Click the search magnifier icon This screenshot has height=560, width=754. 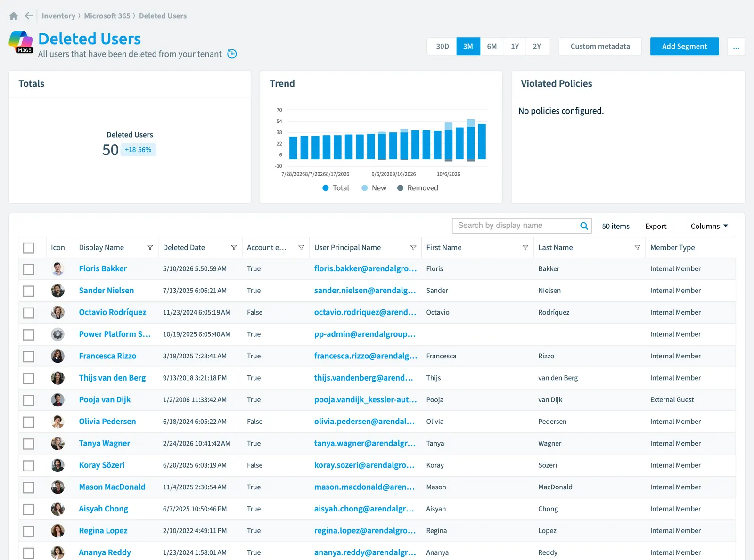pyautogui.click(x=584, y=226)
